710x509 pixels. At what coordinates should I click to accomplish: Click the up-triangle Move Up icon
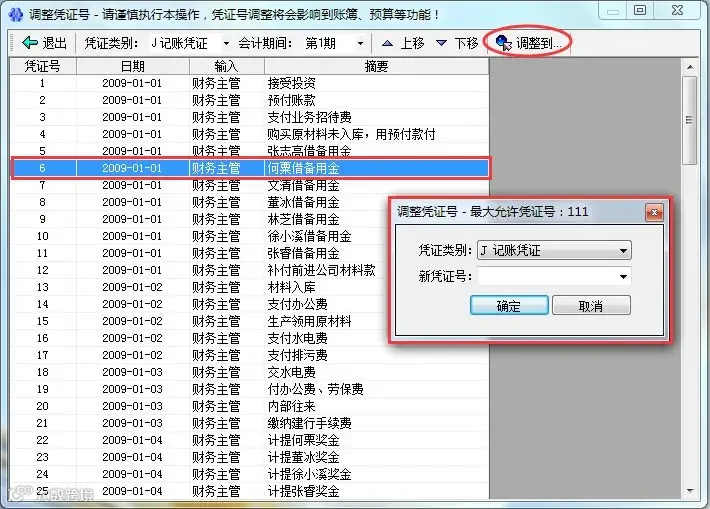click(x=387, y=43)
